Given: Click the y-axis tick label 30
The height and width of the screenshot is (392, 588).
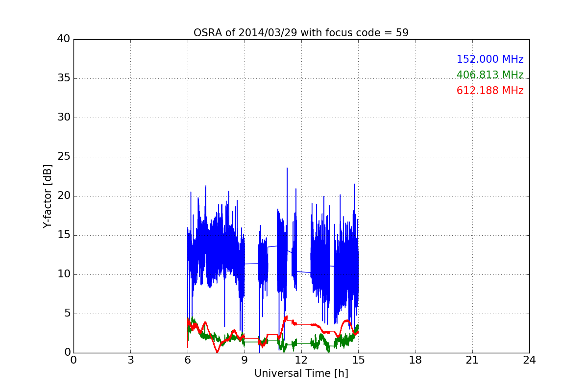Looking at the screenshot, I should [63, 118].
